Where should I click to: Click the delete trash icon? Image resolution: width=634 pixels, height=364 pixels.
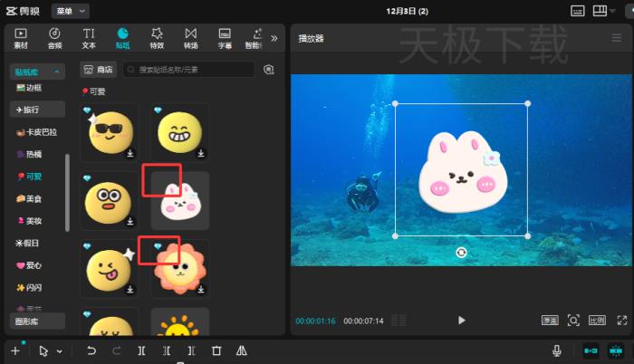point(216,350)
